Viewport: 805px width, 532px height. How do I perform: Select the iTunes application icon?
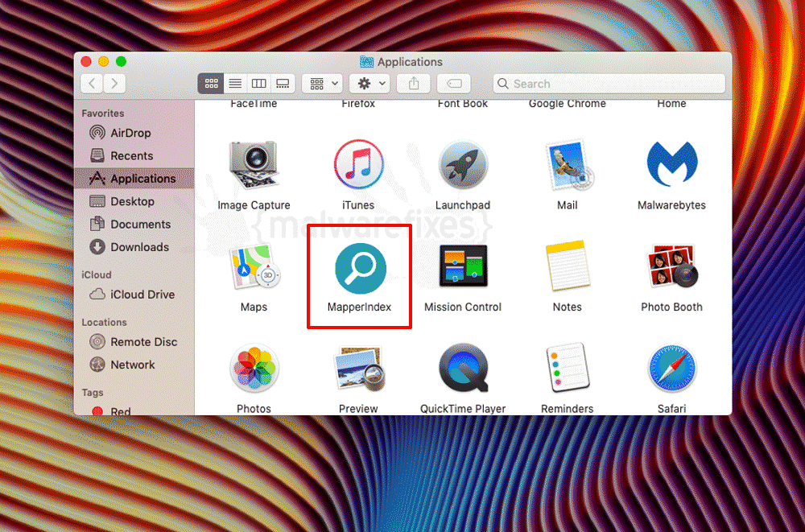pyautogui.click(x=358, y=164)
